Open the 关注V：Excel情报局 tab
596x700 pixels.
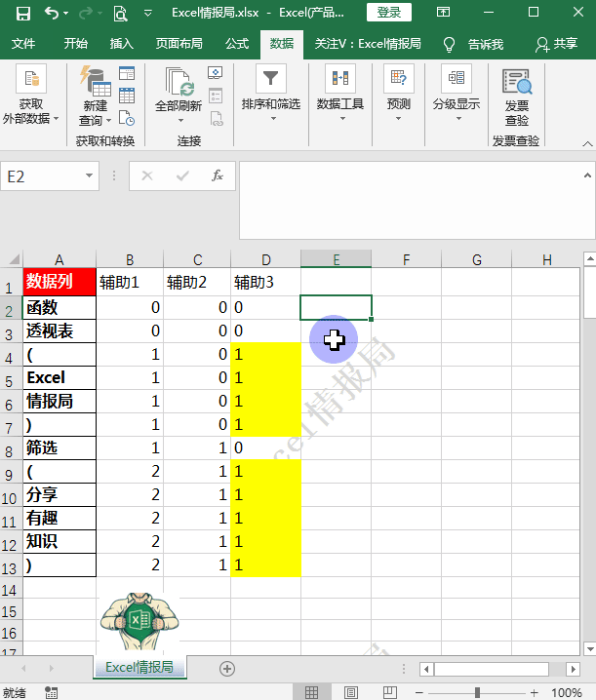[x=368, y=44]
